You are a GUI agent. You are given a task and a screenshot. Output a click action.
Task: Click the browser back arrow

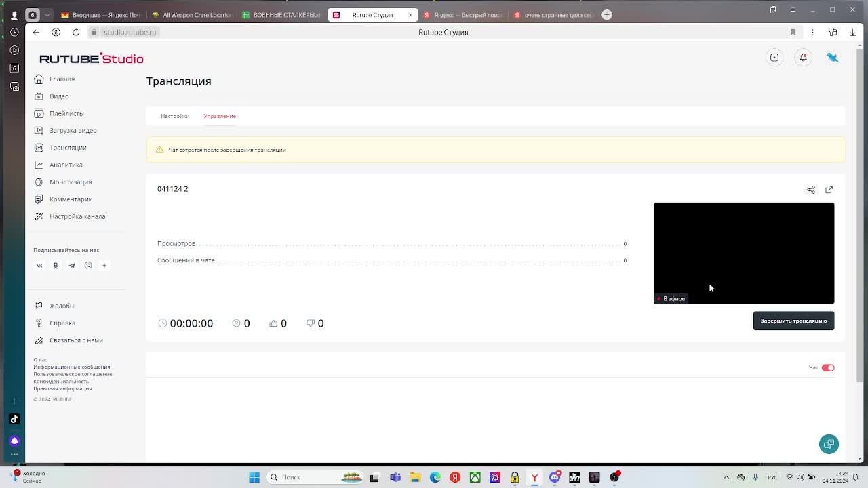(x=37, y=32)
